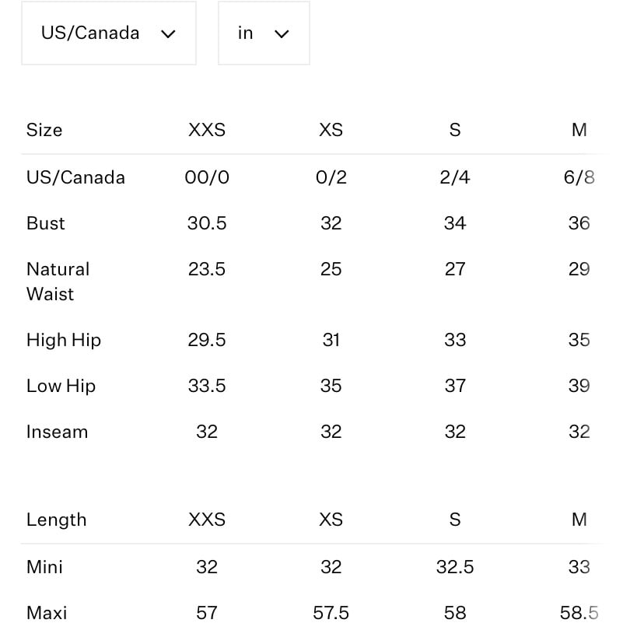Click the Length table header
The width and height of the screenshot is (644, 644).
[57, 520]
